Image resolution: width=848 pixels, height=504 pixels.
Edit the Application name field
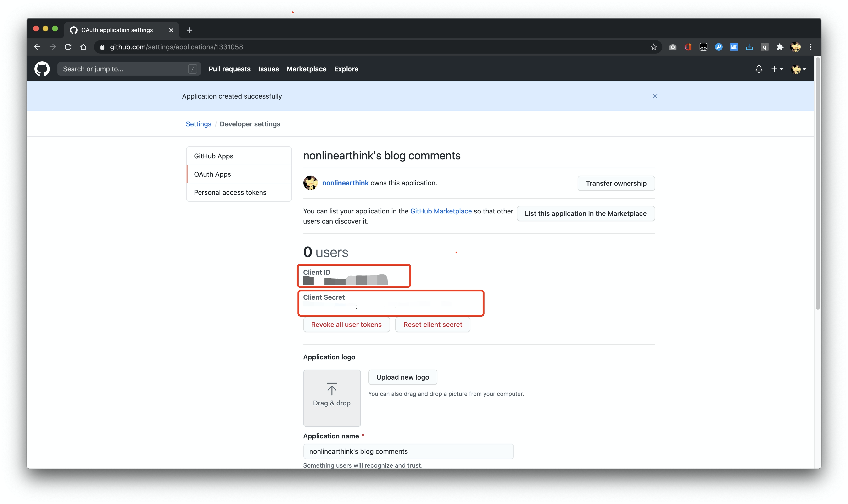coord(408,451)
